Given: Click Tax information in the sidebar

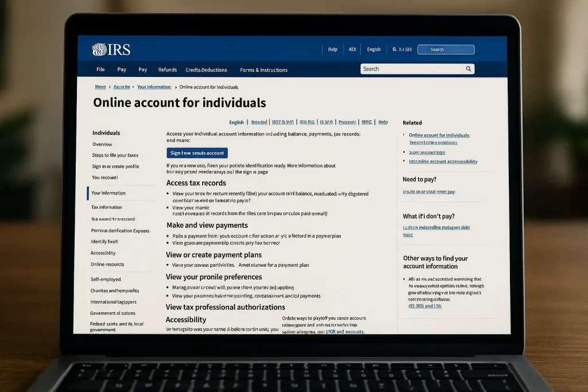Looking at the screenshot, I should (106, 207).
